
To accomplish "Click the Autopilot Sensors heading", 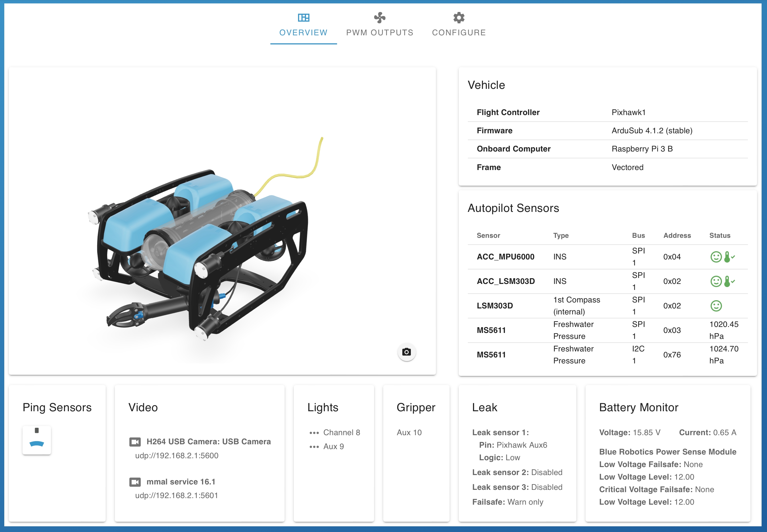I will (513, 208).
